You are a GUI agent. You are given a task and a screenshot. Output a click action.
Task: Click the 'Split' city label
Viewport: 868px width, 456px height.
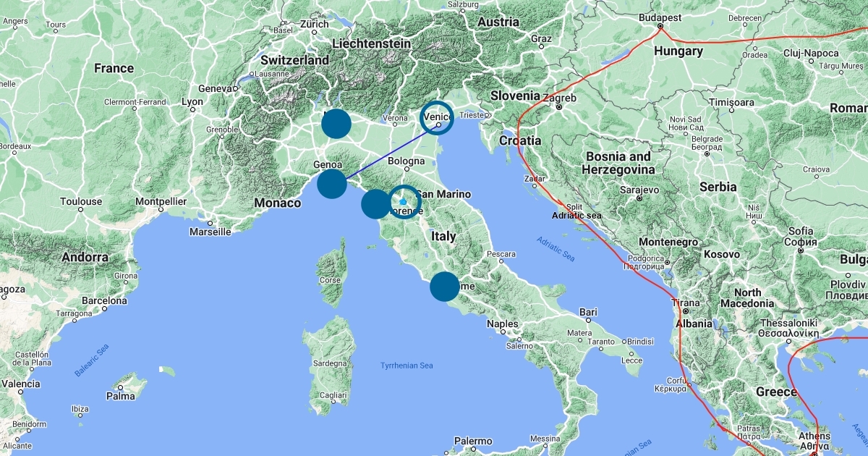click(574, 206)
